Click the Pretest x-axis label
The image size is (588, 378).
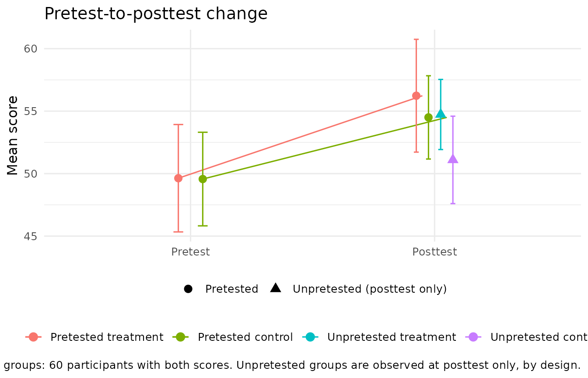pos(190,252)
